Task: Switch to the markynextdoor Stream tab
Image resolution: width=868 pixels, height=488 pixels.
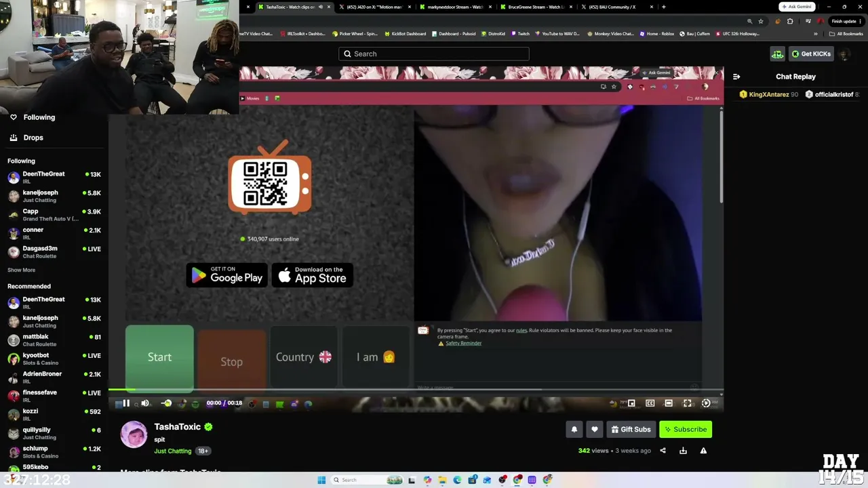Action: tap(455, 7)
